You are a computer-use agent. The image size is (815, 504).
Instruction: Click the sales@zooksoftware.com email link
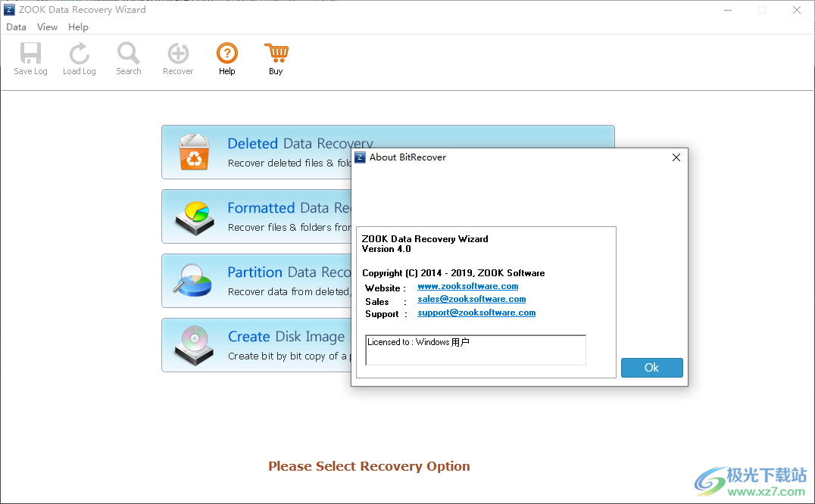pos(471,299)
